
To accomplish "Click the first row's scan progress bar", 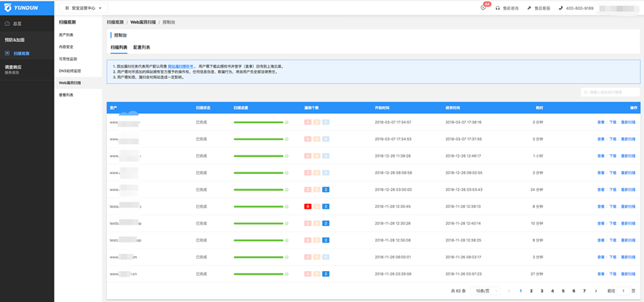I will click(x=258, y=122).
